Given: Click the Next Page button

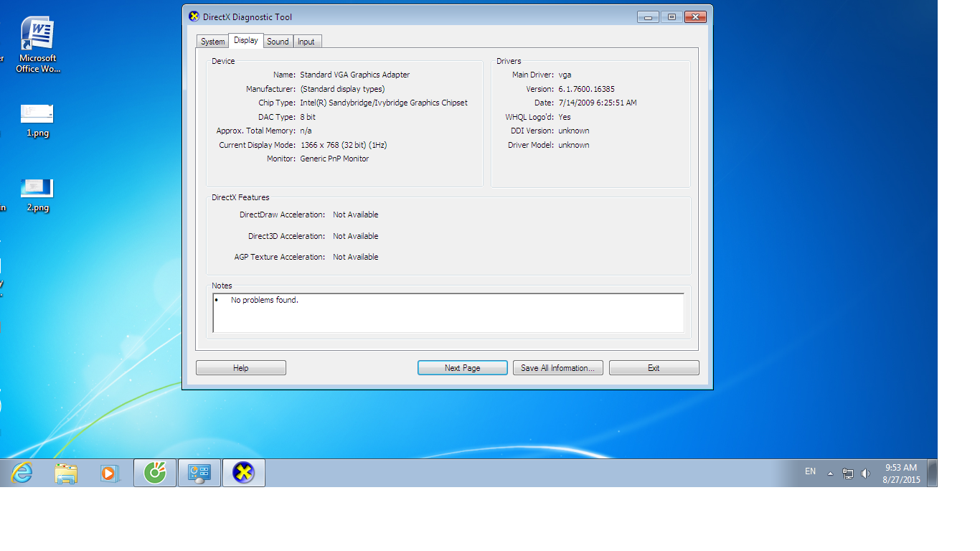Looking at the screenshot, I should pos(462,368).
